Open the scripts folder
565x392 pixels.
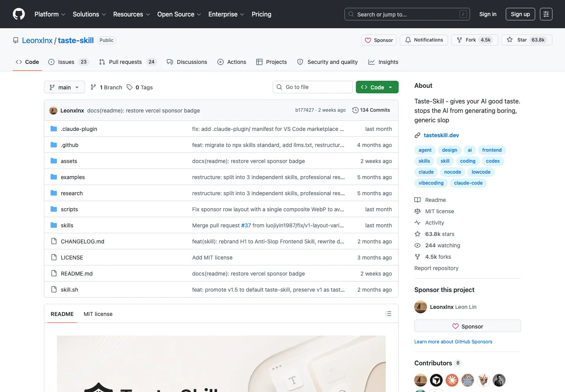pyautogui.click(x=69, y=209)
